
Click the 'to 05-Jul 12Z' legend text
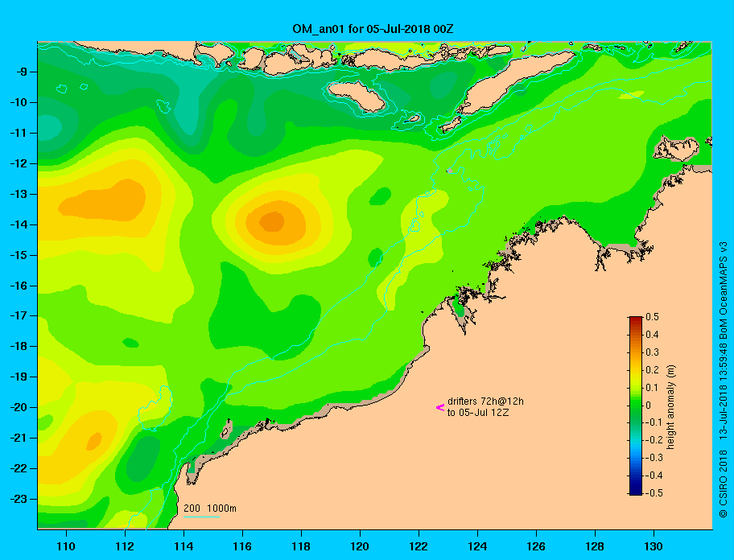pyautogui.click(x=478, y=413)
